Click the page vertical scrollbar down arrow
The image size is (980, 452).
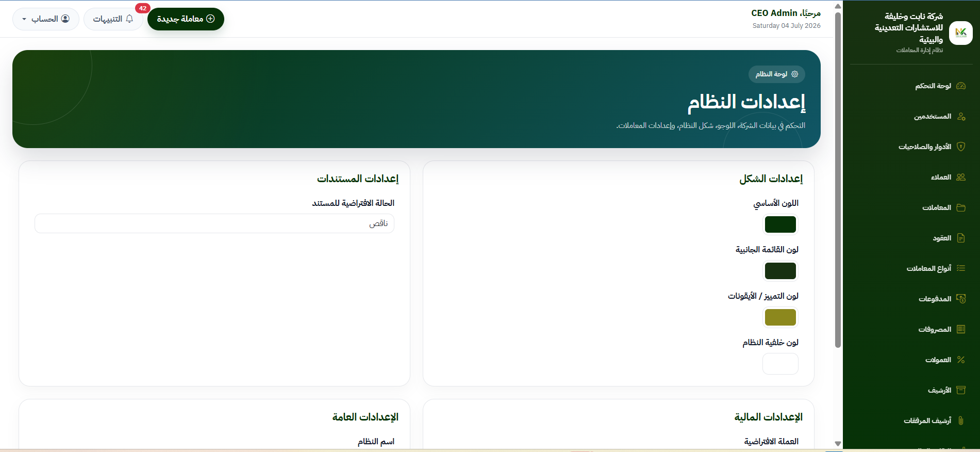[838, 444]
